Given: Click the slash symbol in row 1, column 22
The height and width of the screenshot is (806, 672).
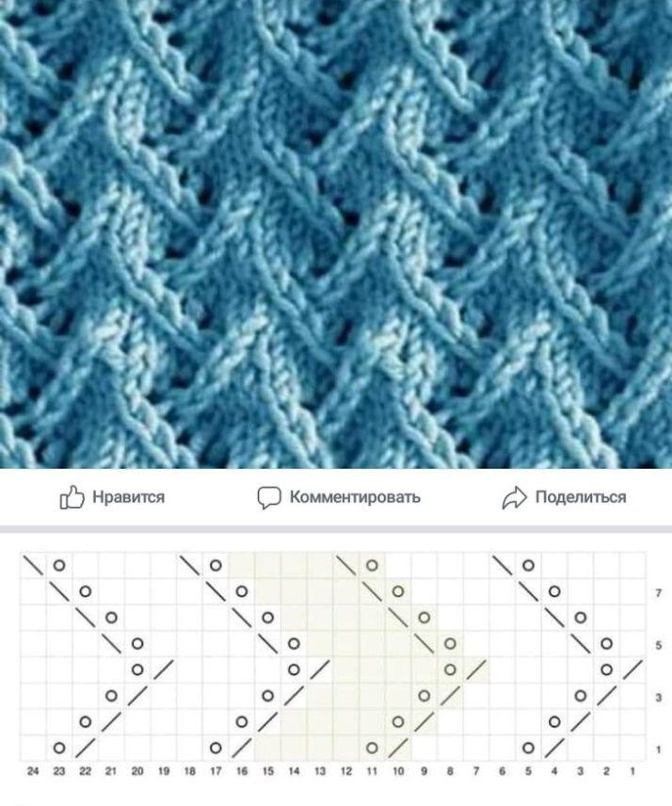Looking at the screenshot, I should pyautogui.click(x=86, y=748).
